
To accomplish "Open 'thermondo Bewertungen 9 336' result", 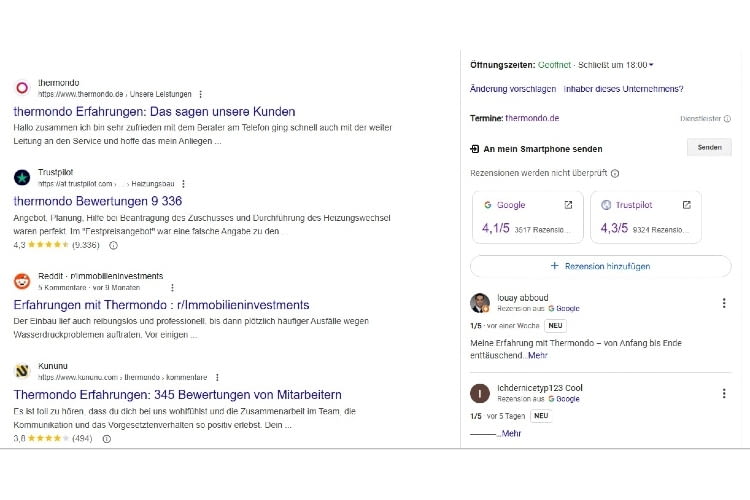I will (98, 201).
